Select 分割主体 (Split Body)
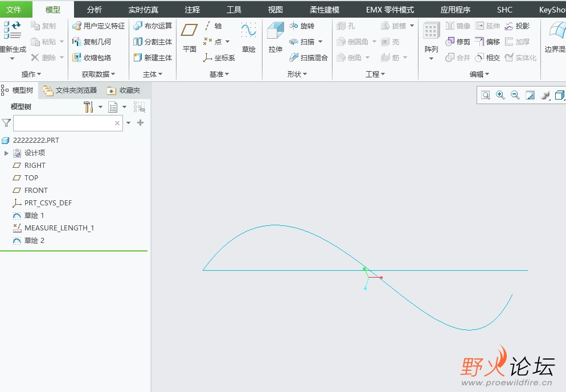Screen dimensions: 566x392 [x=153, y=42]
